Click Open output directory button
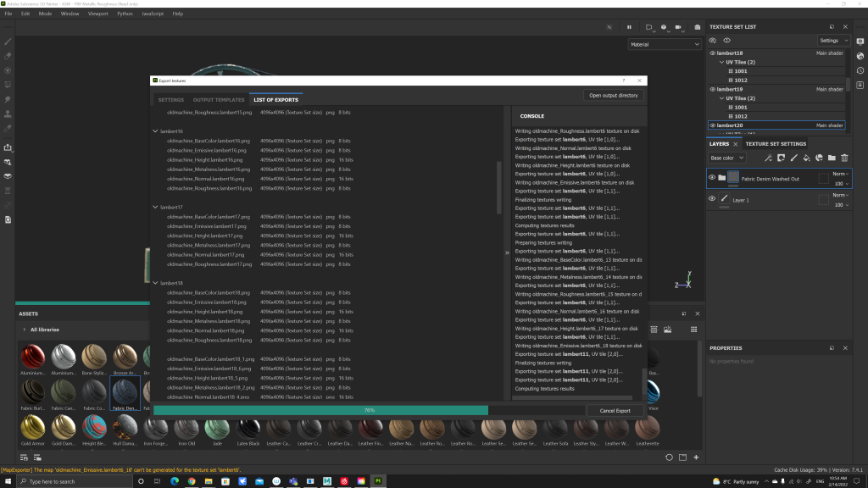The image size is (868, 488). [x=614, y=96]
